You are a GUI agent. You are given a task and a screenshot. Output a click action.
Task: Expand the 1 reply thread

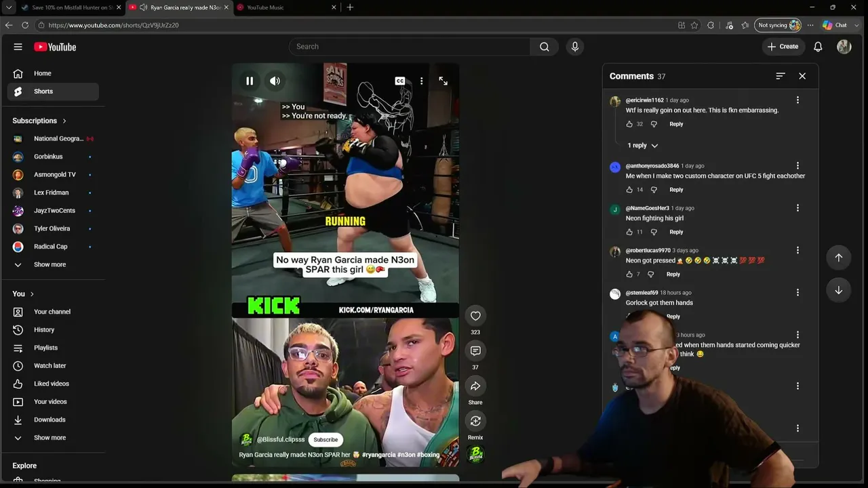point(642,145)
